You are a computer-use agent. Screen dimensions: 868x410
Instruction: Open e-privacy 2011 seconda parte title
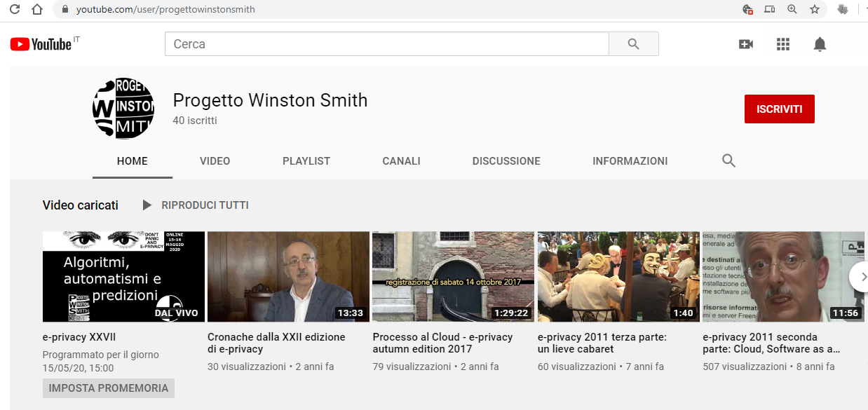(x=771, y=343)
